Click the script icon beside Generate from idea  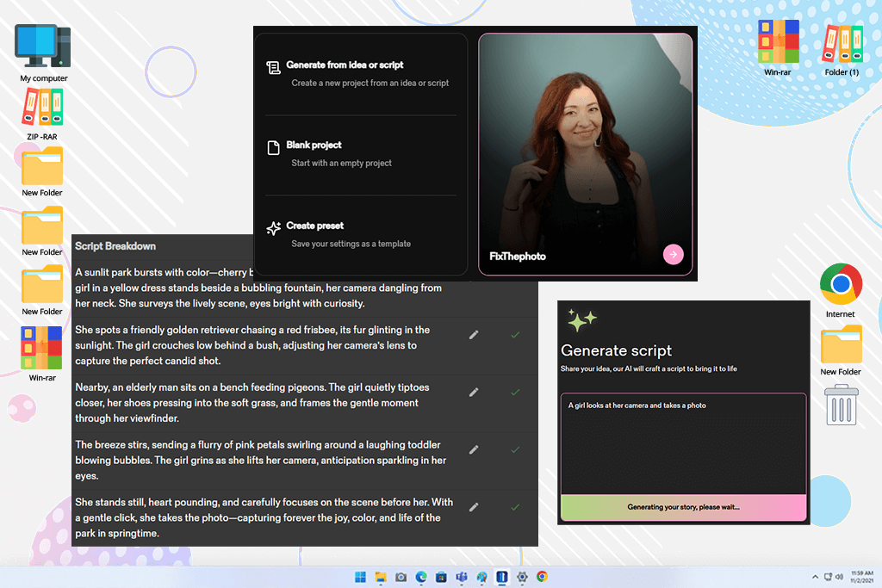coord(273,68)
